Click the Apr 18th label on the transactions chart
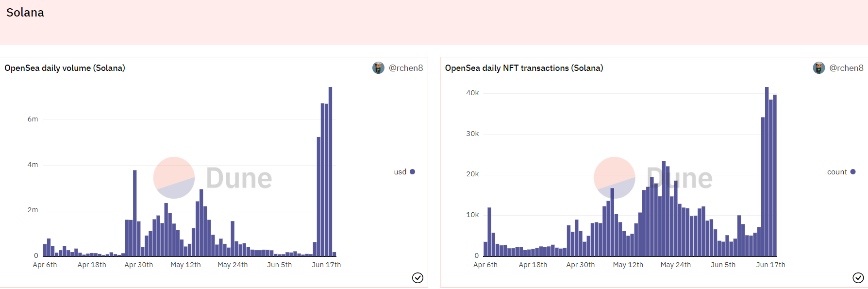The height and width of the screenshot is (289, 868). point(533,265)
